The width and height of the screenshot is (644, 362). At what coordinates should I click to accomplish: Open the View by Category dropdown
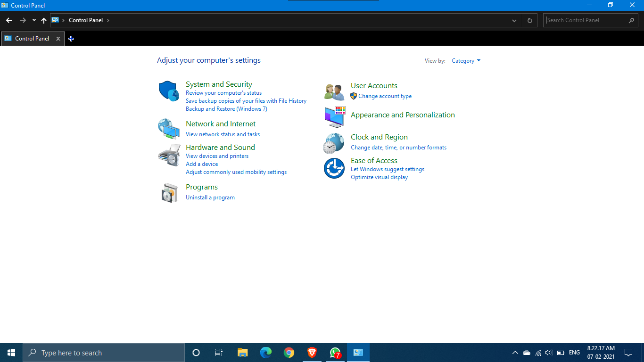pos(466,61)
